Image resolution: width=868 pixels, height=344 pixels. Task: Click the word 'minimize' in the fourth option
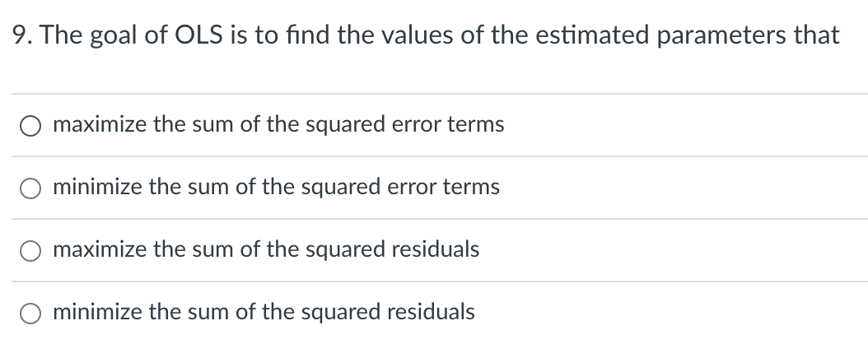pyautogui.click(x=98, y=312)
